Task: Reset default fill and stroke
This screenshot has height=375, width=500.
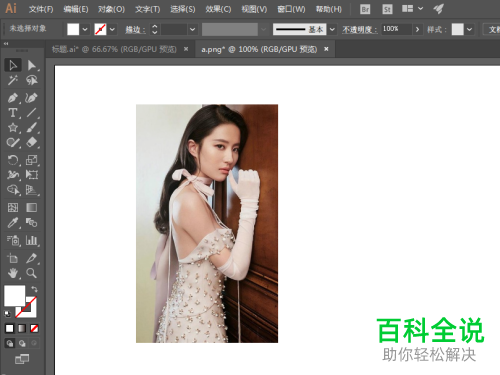Action: click(x=7, y=314)
